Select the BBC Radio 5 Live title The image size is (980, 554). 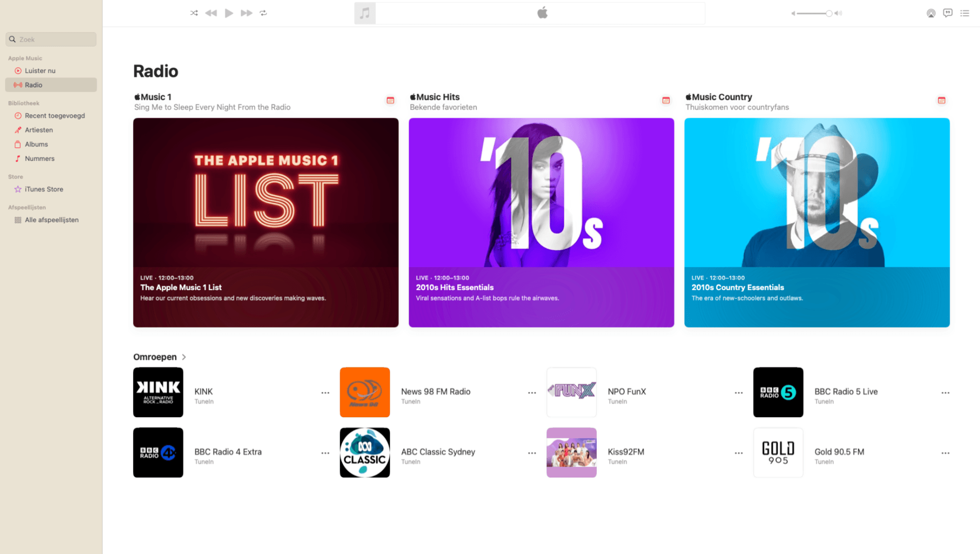pyautogui.click(x=846, y=391)
